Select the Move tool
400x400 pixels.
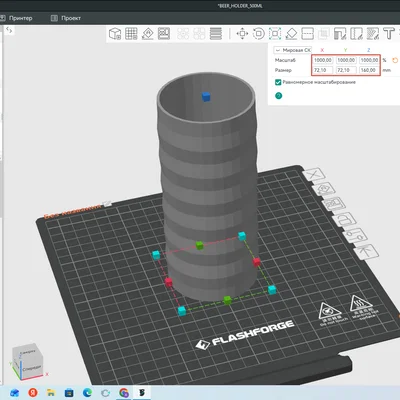click(x=242, y=34)
